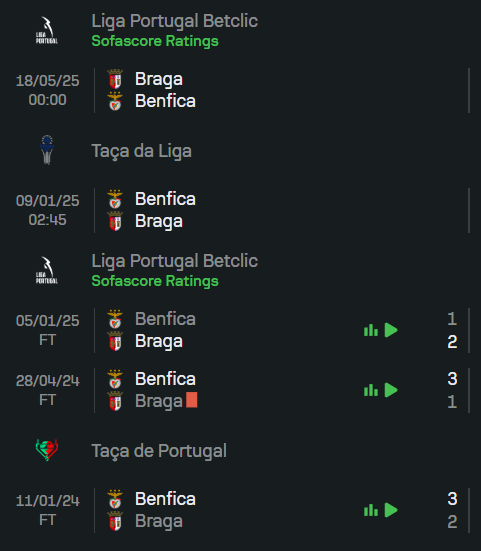
Task: Open the Taça da Liga competition header
Action: click(x=142, y=151)
